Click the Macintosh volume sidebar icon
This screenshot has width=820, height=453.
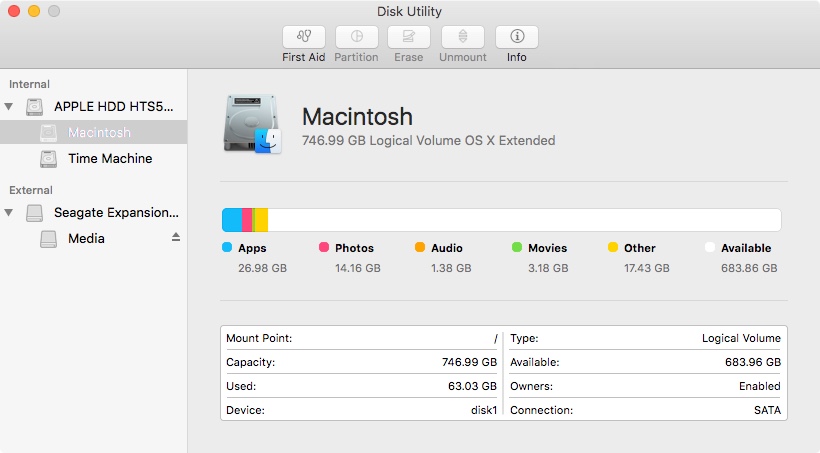pyautogui.click(x=48, y=133)
